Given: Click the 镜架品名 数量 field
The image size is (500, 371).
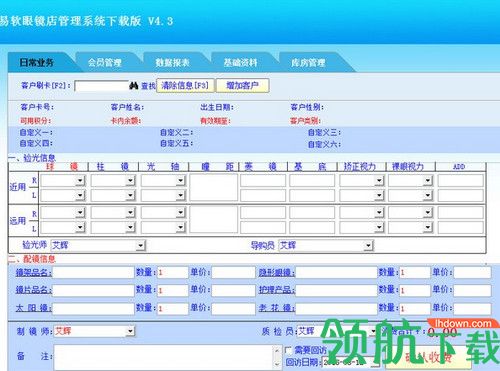Looking at the screenshot, I should click(173, 273).
